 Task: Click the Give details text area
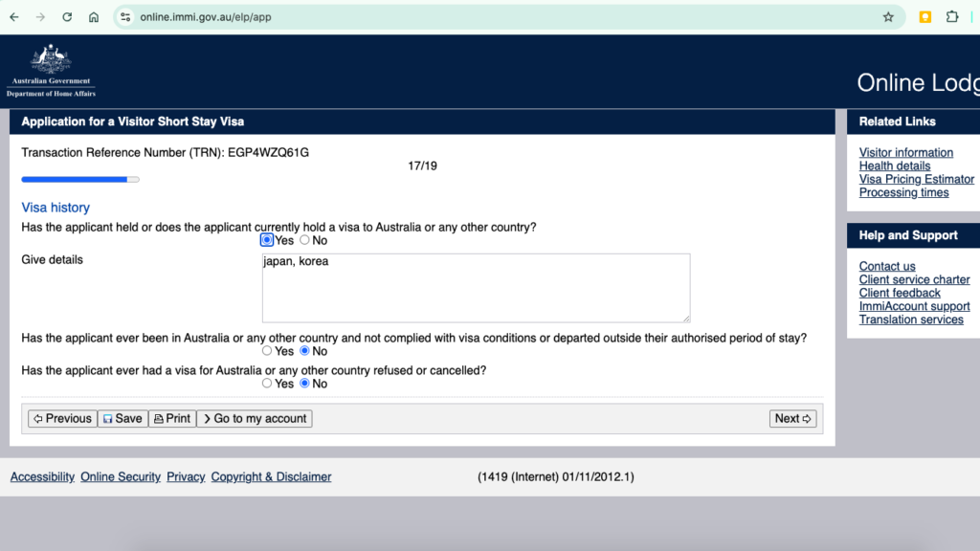476,288
